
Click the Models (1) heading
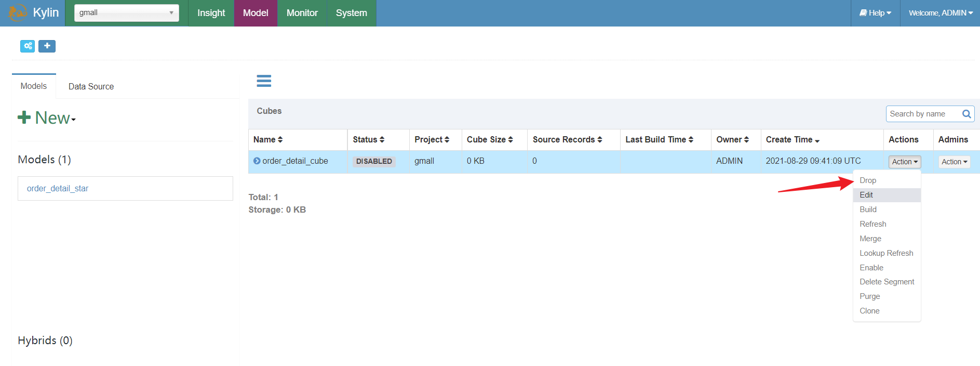(44, 160)
